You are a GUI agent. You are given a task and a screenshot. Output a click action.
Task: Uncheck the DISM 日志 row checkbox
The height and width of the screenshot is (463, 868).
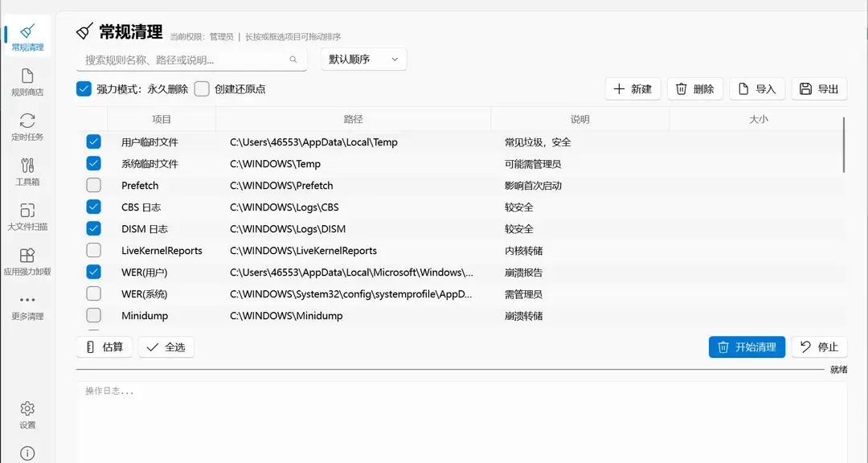(x=93, y=228)
